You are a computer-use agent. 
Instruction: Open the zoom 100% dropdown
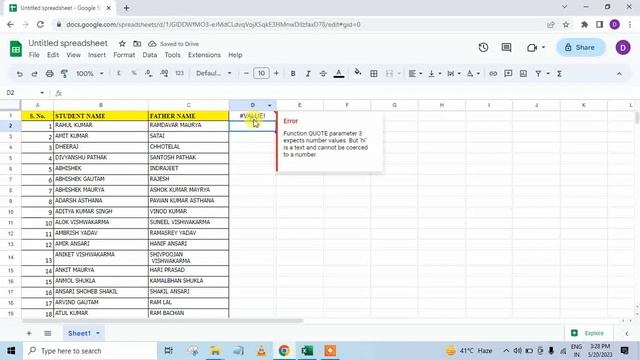(x=89, y=73)
